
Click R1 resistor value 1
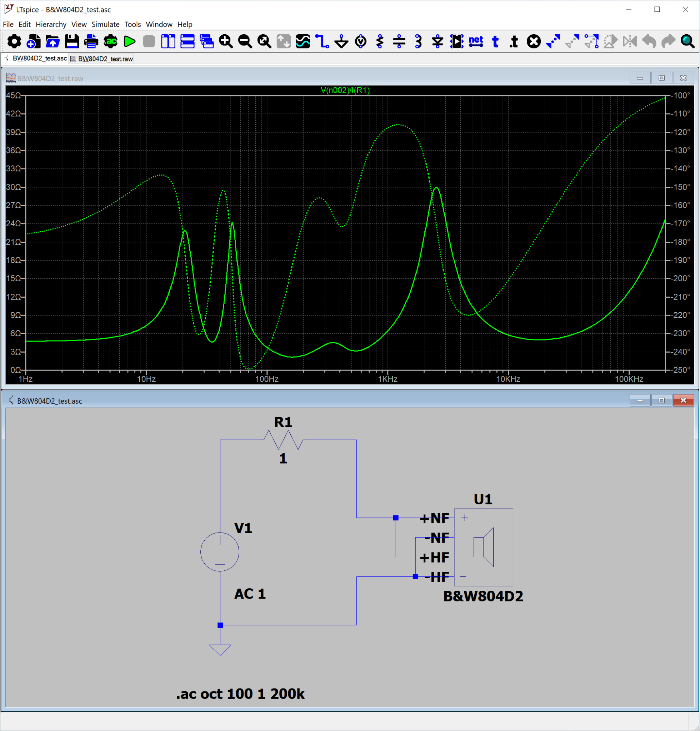[283, 458]
